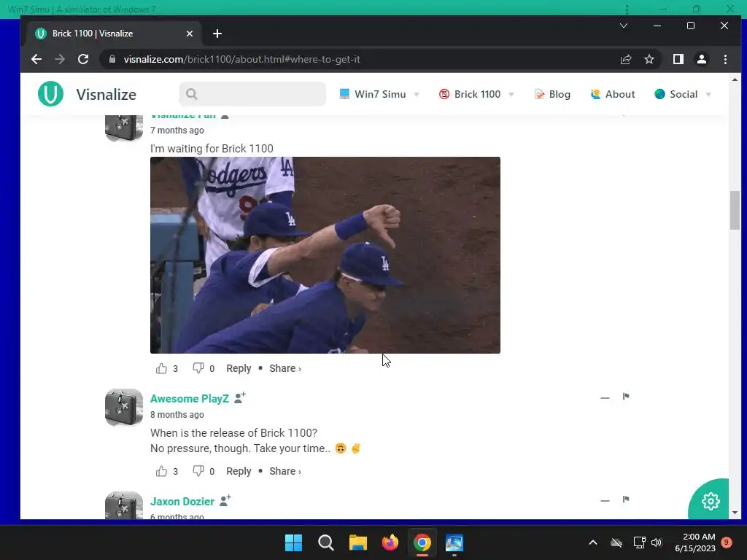The image size is (747, 560).
Task: Open the notification badge showing 9
Action: (726, 542)
